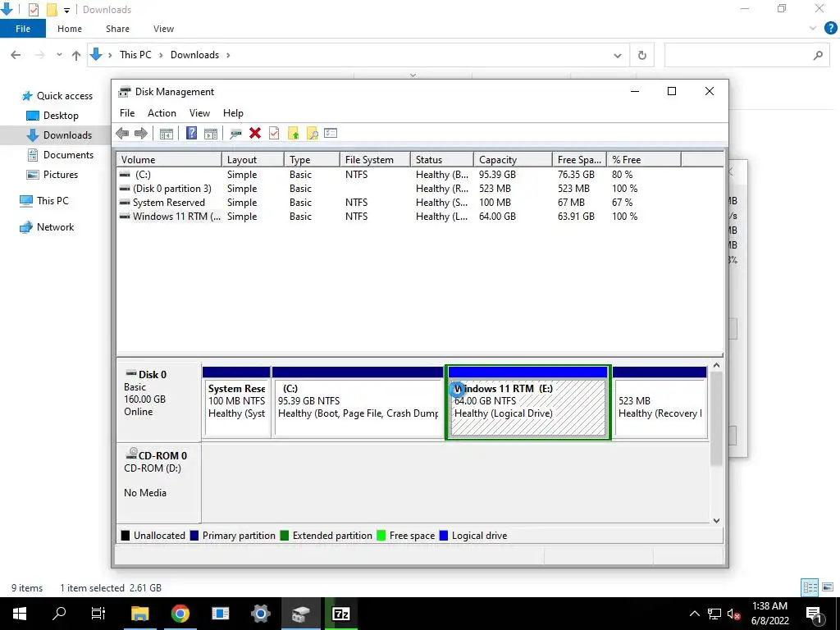Image resolution: width=840 pixels, height=630 pixels.
Task: Switch Explorer to details view icon in status bar
Action: click(x=810, y=587)
